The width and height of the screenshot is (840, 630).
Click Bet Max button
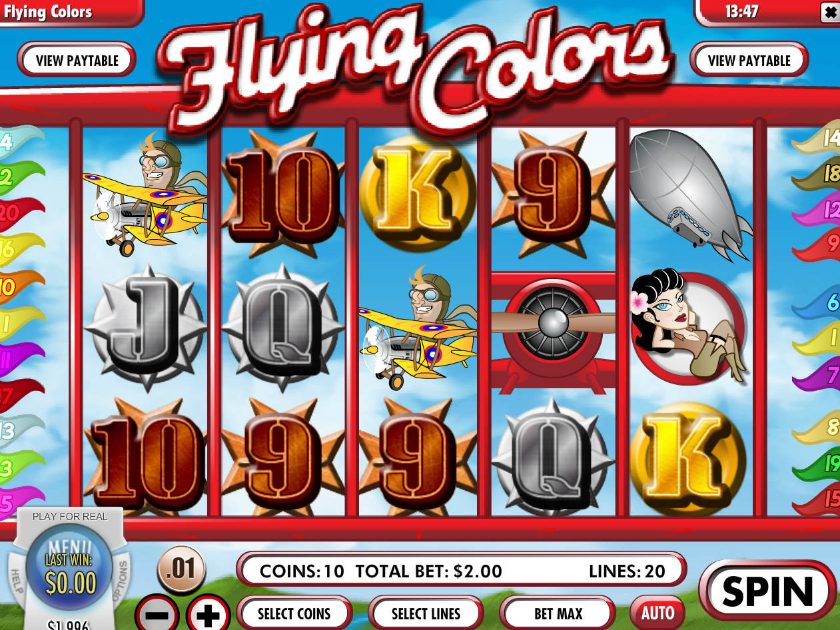[x=558, y=613]
